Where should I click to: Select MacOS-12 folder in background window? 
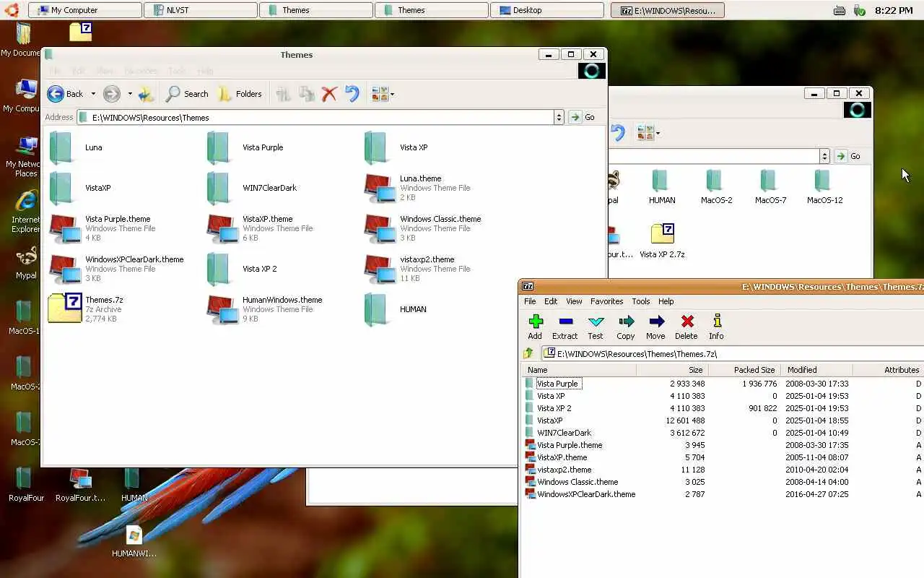824,187
